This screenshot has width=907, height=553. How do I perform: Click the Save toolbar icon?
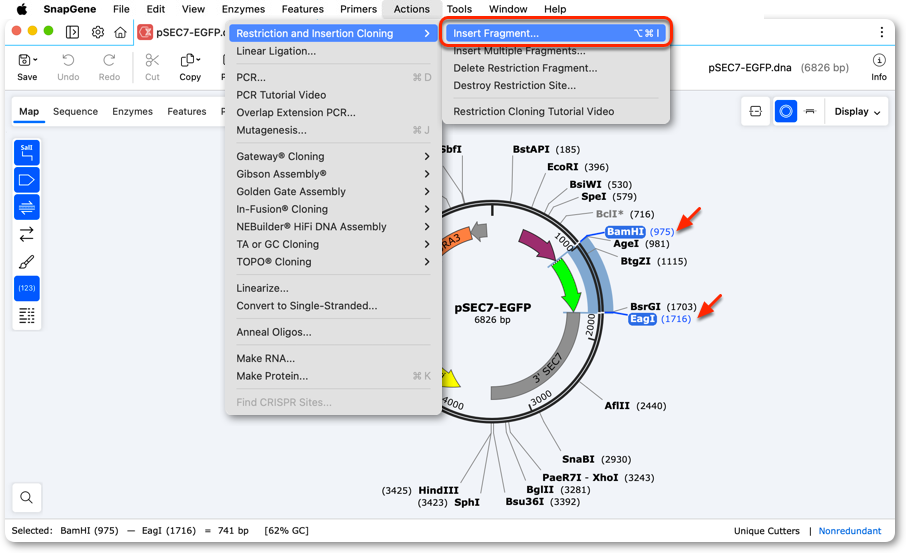pos(27,60)
